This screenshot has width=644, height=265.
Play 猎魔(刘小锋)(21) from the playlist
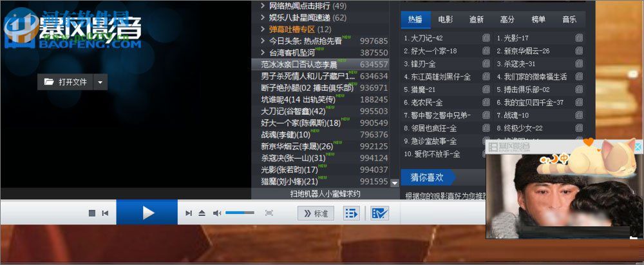click(x=320, y=181)
